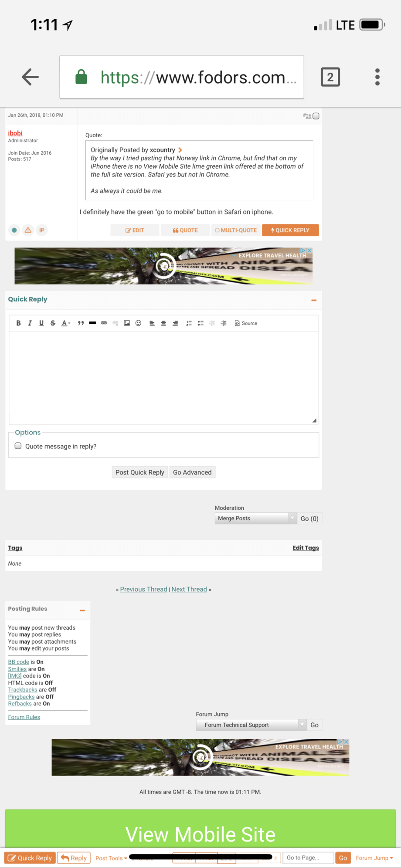Image resolution: width=401 pixels, height=868 pixels.
Task: Open the Forum Jump menu in bottom bar
Action: coord(374,858)
